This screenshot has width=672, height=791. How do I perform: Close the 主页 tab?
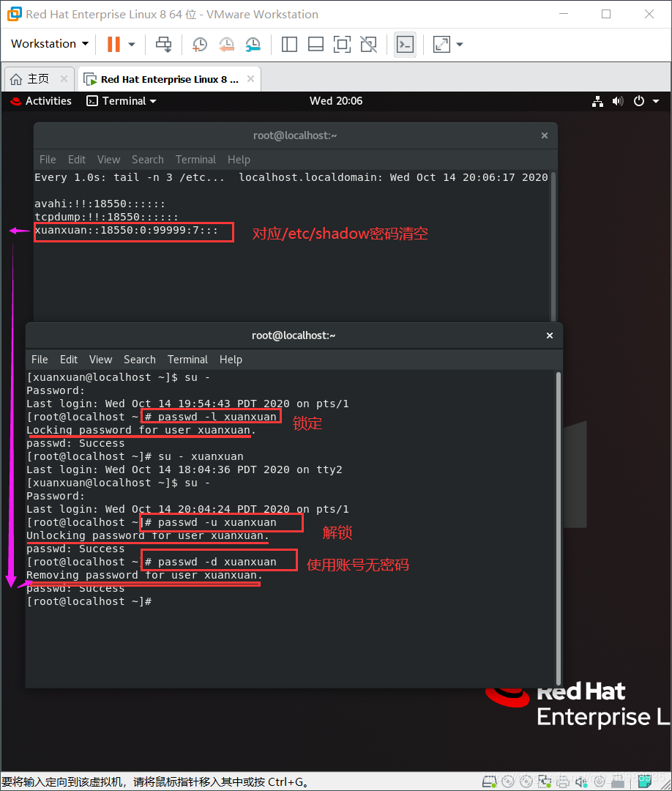(64, 78)
